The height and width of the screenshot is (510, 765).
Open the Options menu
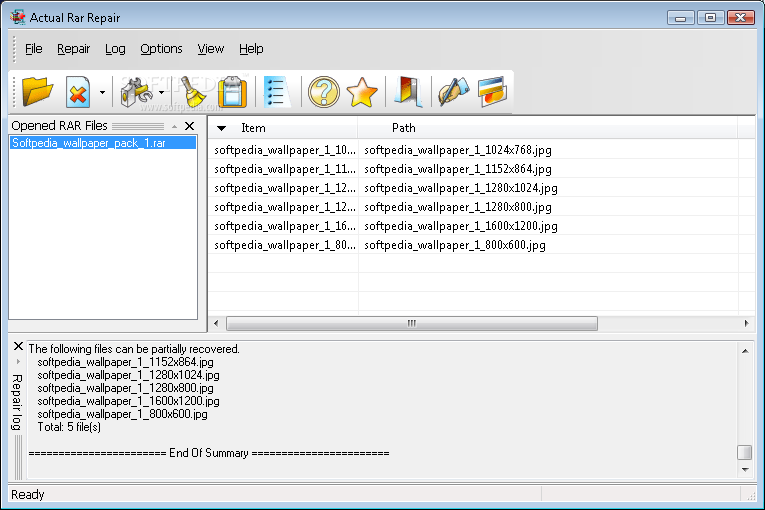pyautogui.click(x=161, y=49)
